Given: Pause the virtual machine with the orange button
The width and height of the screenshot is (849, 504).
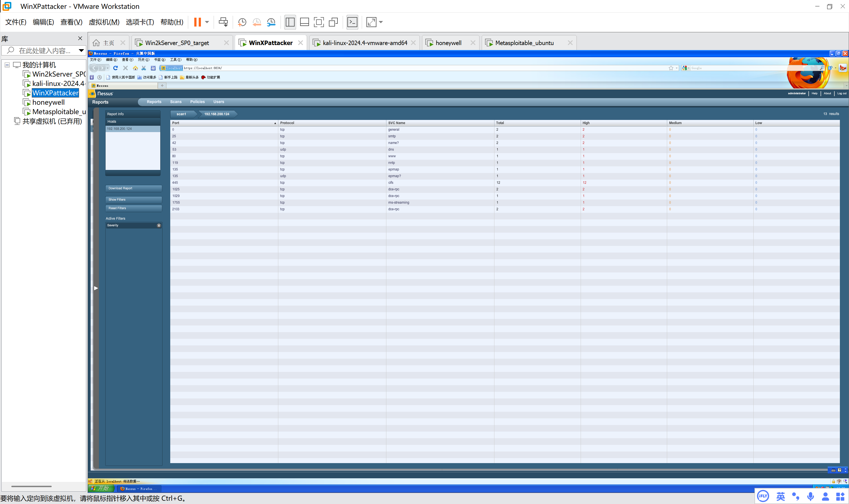Looking at the screenshot, I should coord(197,22).
